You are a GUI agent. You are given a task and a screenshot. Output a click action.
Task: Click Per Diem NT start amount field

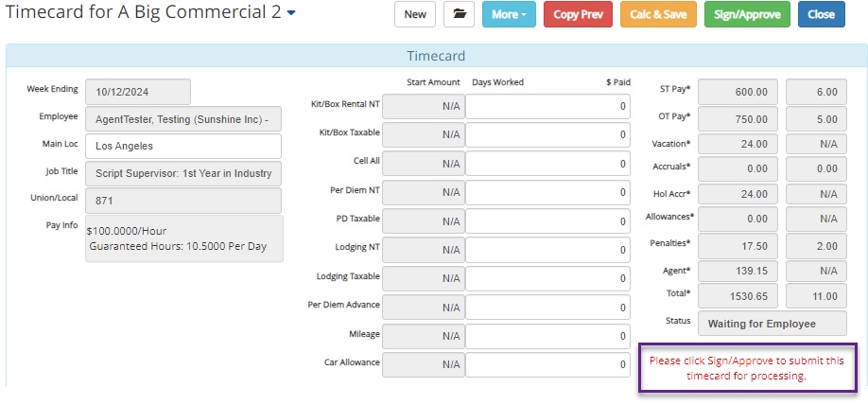tap(424, 192)
